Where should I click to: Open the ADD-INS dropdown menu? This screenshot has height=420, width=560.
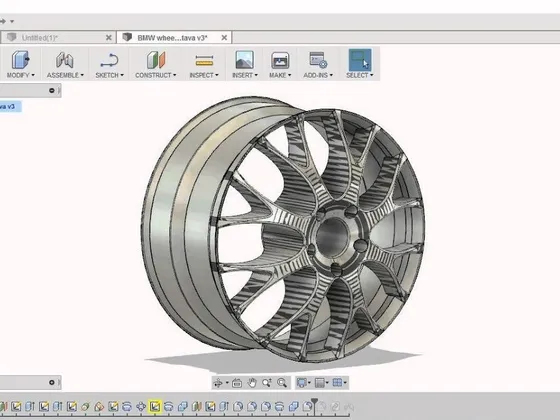318,75
